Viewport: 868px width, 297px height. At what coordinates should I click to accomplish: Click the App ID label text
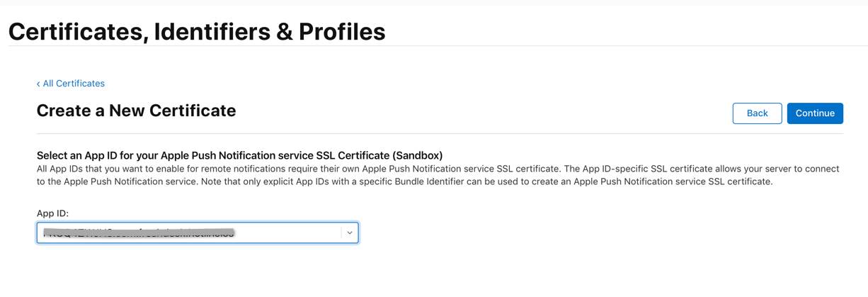52,213
